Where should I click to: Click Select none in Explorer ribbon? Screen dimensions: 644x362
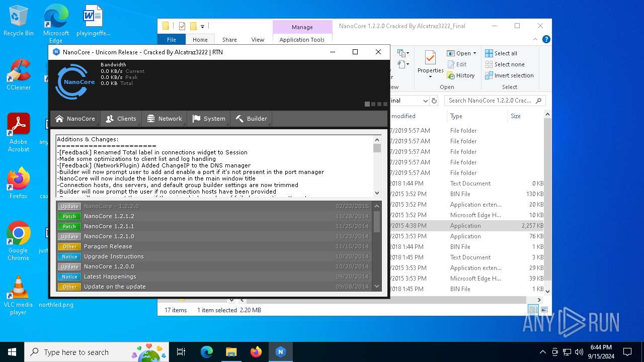pos(505,64)
